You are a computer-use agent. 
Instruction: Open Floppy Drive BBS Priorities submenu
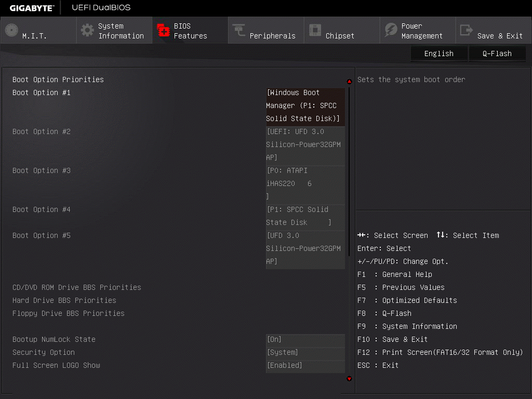[x=69, y=313]
